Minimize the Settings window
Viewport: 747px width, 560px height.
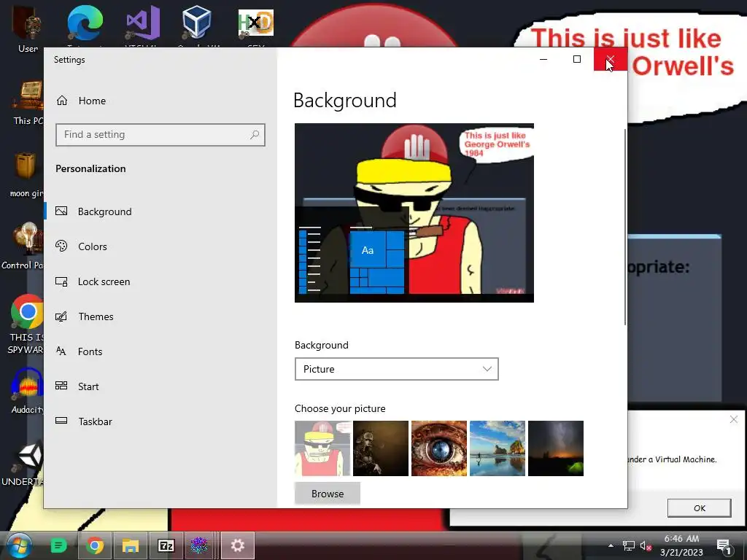point(543,59)
